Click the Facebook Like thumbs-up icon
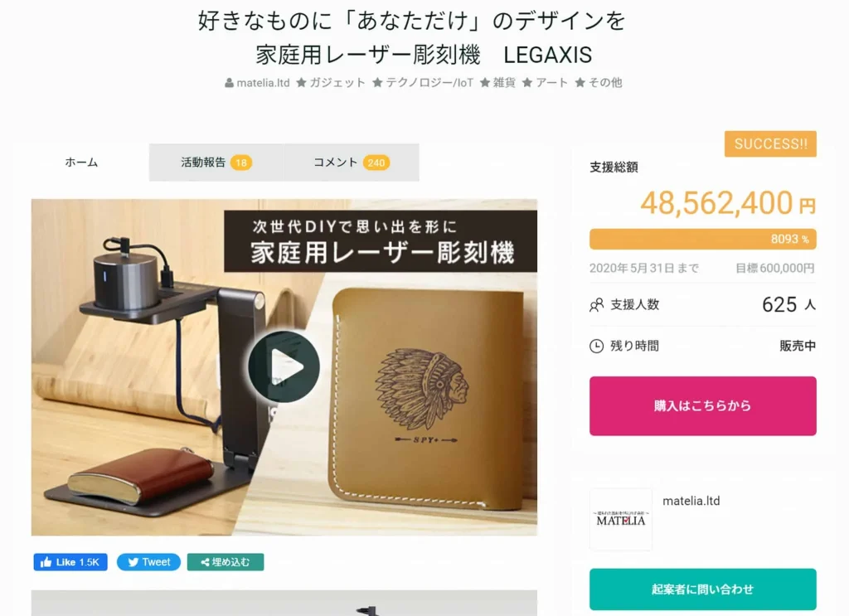This screenshot has width=849, height=616. 46,562
